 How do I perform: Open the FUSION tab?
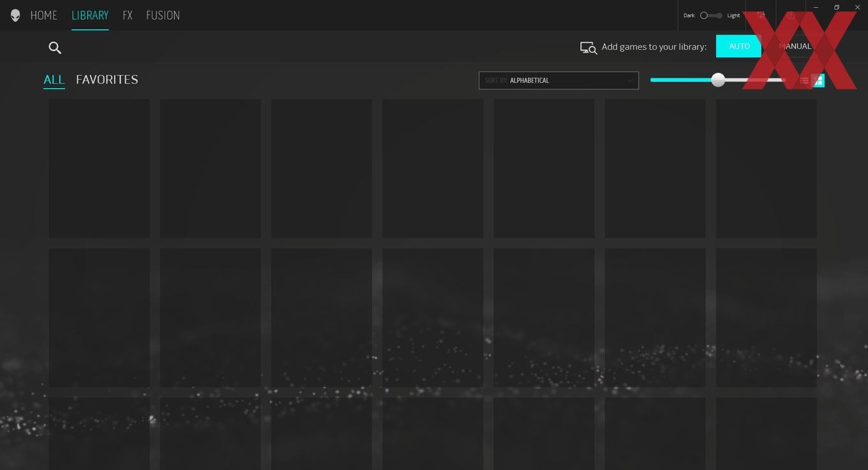(x=163, y=15)
